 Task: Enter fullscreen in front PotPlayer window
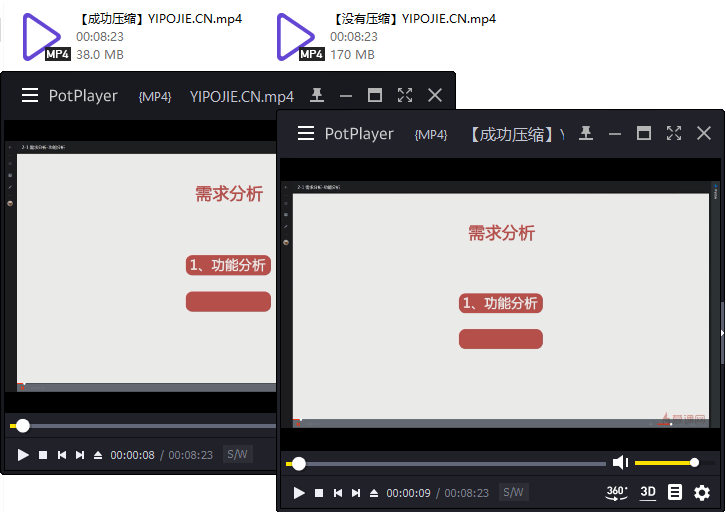674,133
